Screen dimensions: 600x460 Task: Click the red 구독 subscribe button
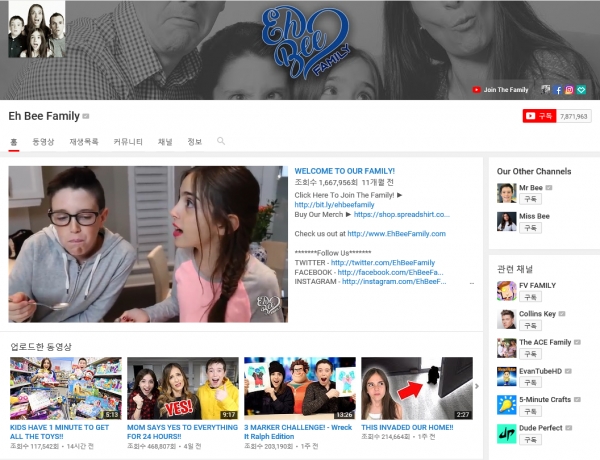tap(539, 116)
